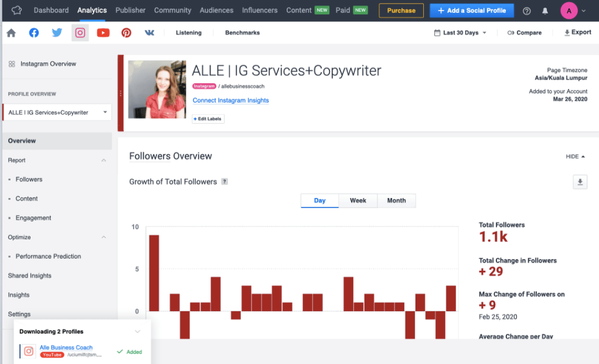Click Connect Instagram Insights link
Viewport: 599px width, 364px height.
(x=231, y=100)
